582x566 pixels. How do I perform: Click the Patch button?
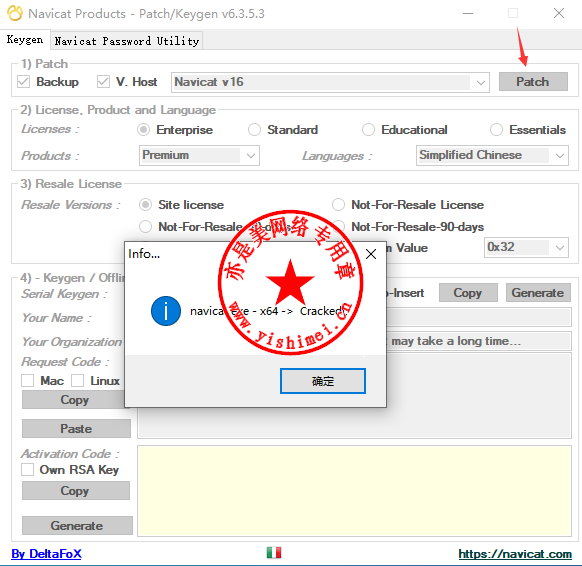pyautogui.click(x=533, y=82)
